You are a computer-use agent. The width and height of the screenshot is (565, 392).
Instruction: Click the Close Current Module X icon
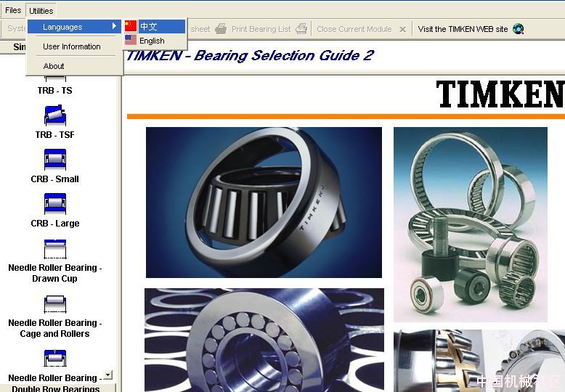tap(403, 30)
